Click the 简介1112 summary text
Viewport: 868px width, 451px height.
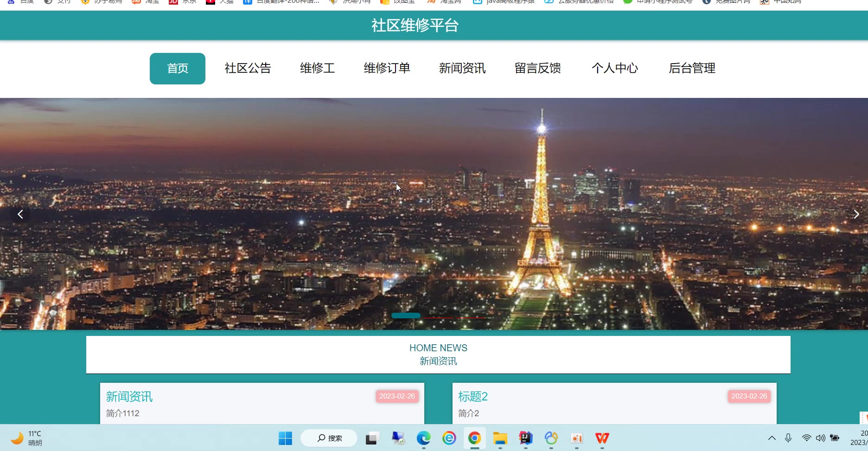pyautogui.click(x=122, y=413)
